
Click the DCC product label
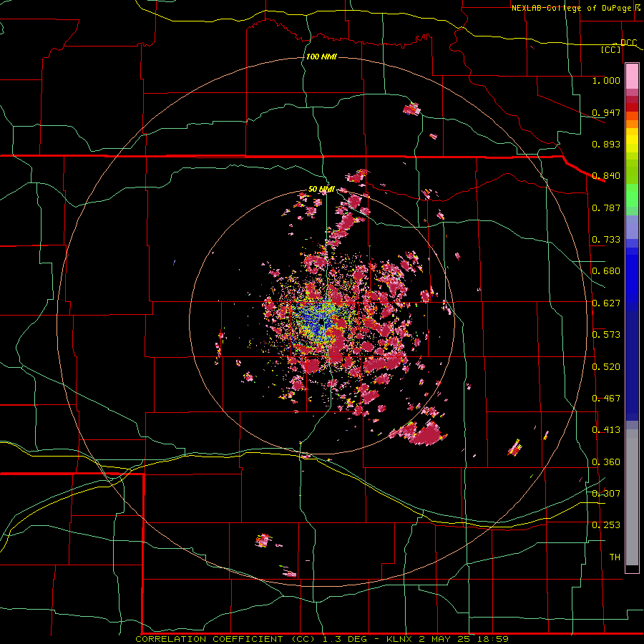[x=628, y=42]
